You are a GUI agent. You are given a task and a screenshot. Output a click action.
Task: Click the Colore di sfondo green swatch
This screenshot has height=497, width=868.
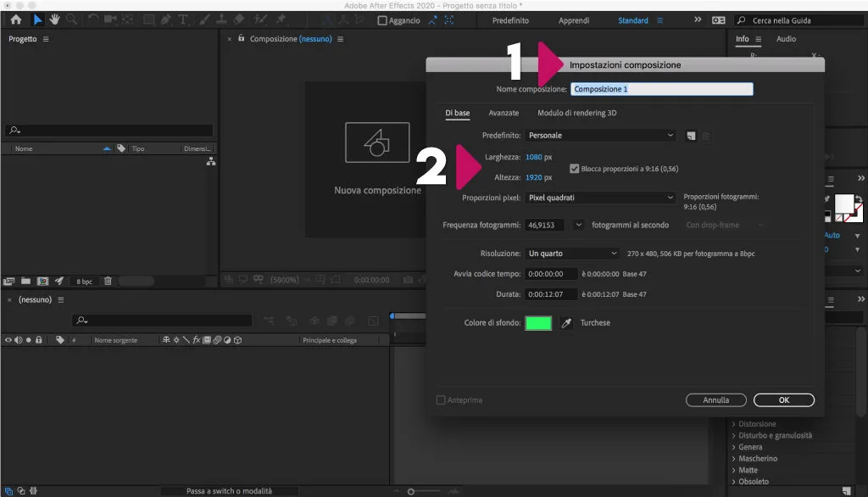click(x=538, y=323)
